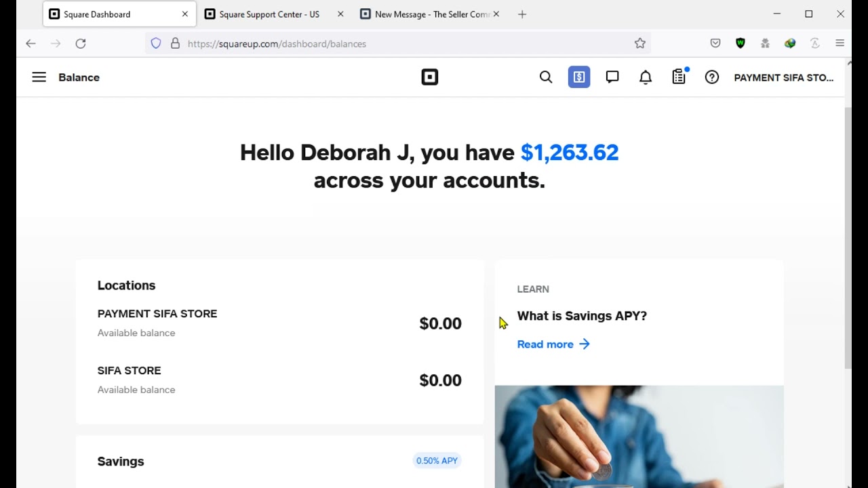Switch to Square Support Center tab

pos(274,14)
